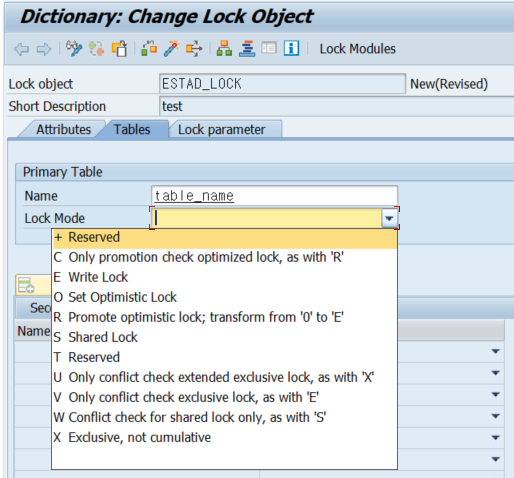Toggle Display/Change mode icon

coord(74,49)
